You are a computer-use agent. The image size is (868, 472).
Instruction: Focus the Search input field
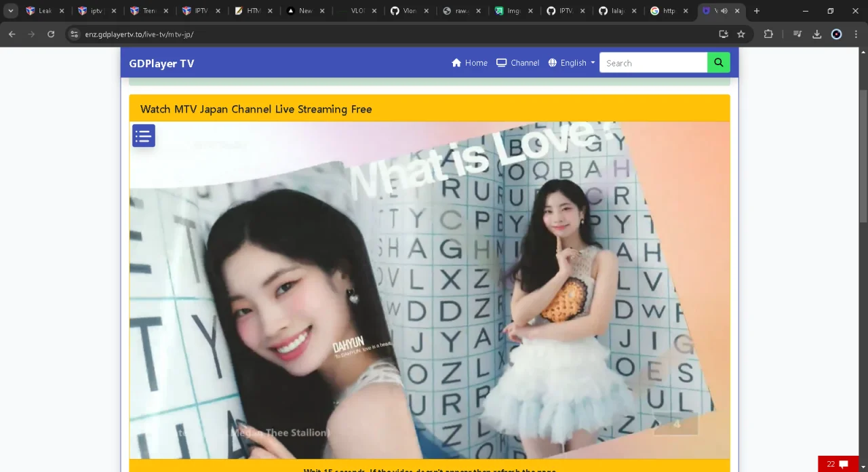pos(654,62)
